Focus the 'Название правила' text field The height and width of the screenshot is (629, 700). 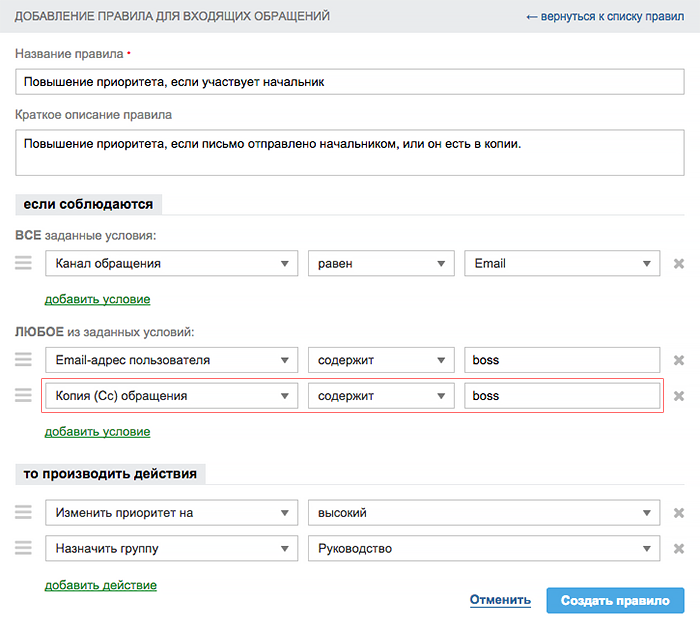[349, 82]
